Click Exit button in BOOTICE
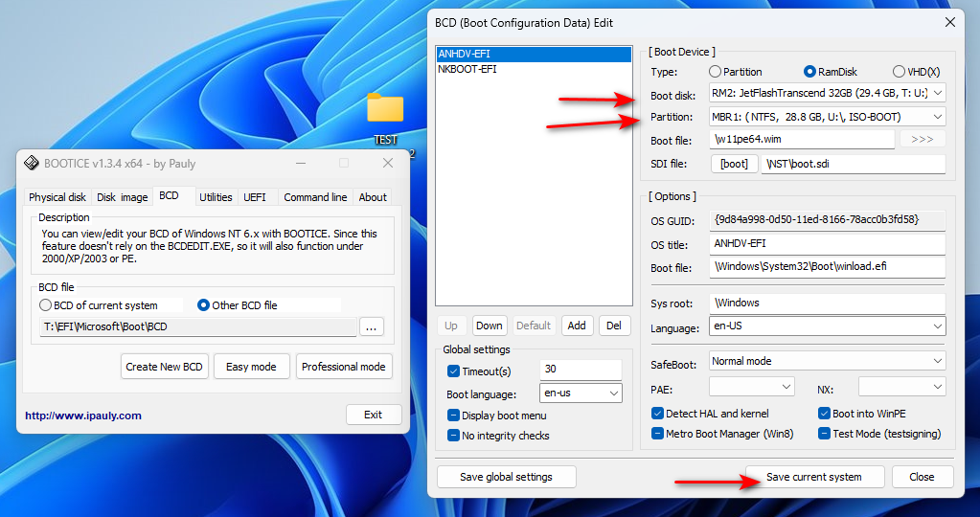Viewport: 980px width, 517px height. [373, 415]
